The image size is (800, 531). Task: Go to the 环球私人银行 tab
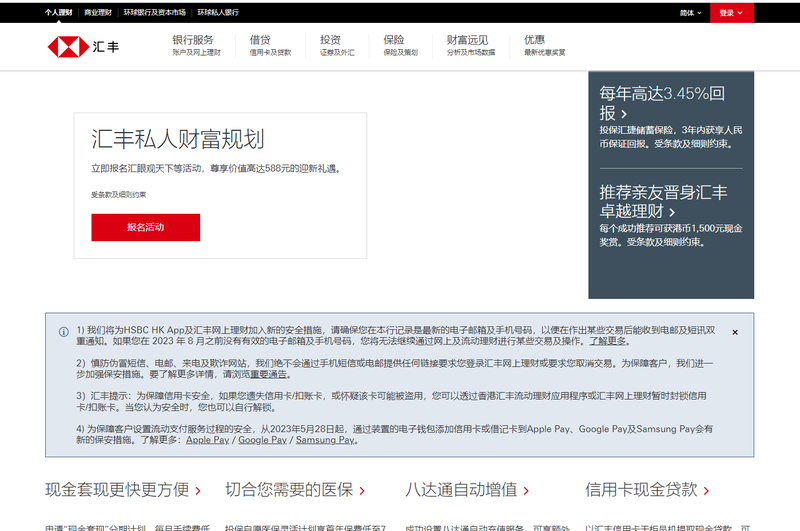click(x=218, y=12)
